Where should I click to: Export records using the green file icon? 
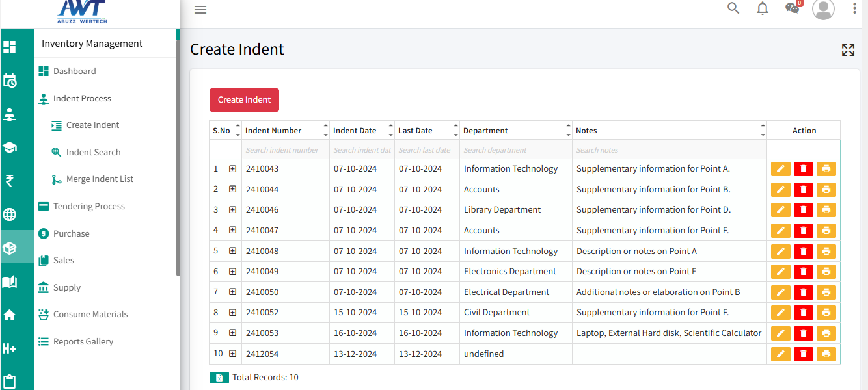219,378
